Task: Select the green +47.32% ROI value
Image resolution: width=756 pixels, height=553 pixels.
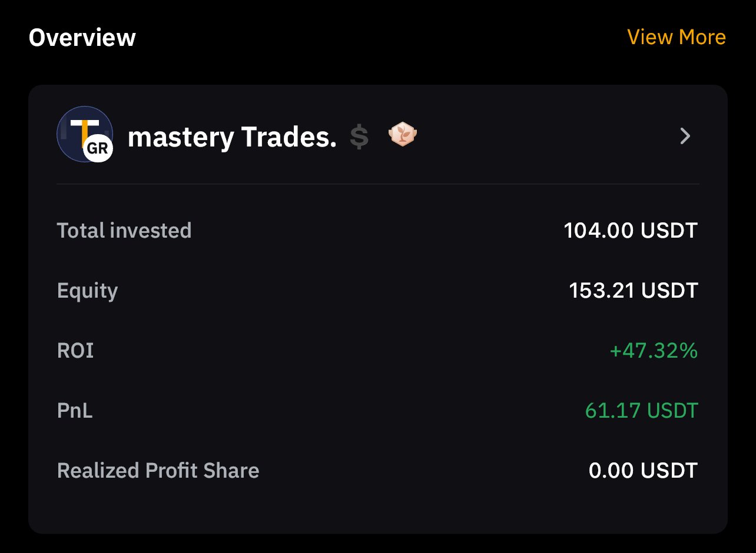Action: [x=654, y=351]
